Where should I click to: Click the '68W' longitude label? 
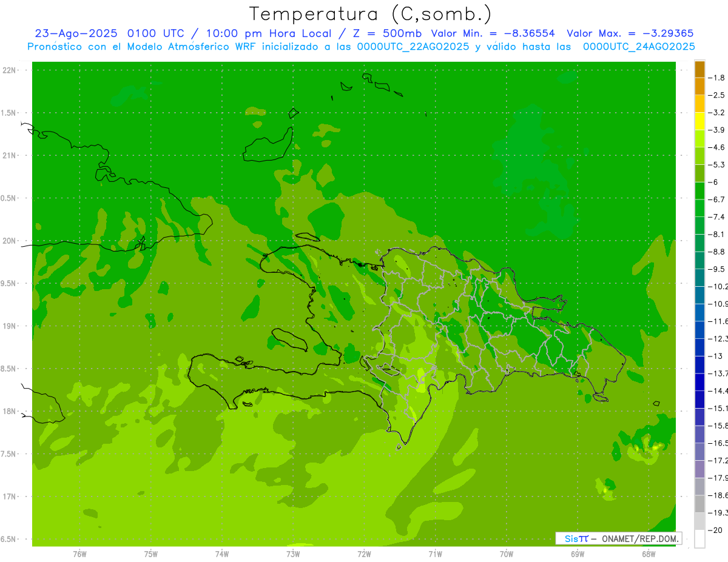[x=649, y=554]
